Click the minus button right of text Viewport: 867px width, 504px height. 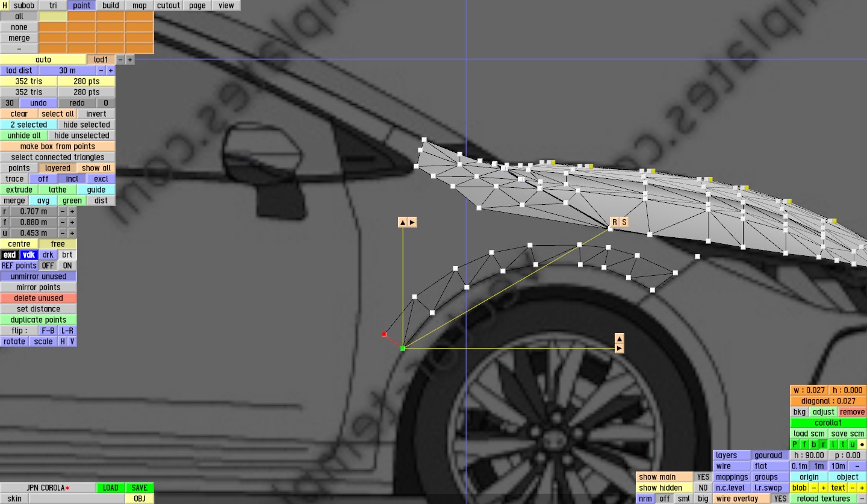tap(853, 488)
